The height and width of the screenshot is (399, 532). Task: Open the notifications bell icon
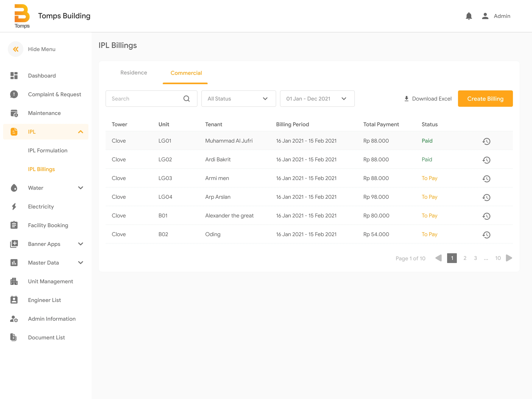coord(469,16)
